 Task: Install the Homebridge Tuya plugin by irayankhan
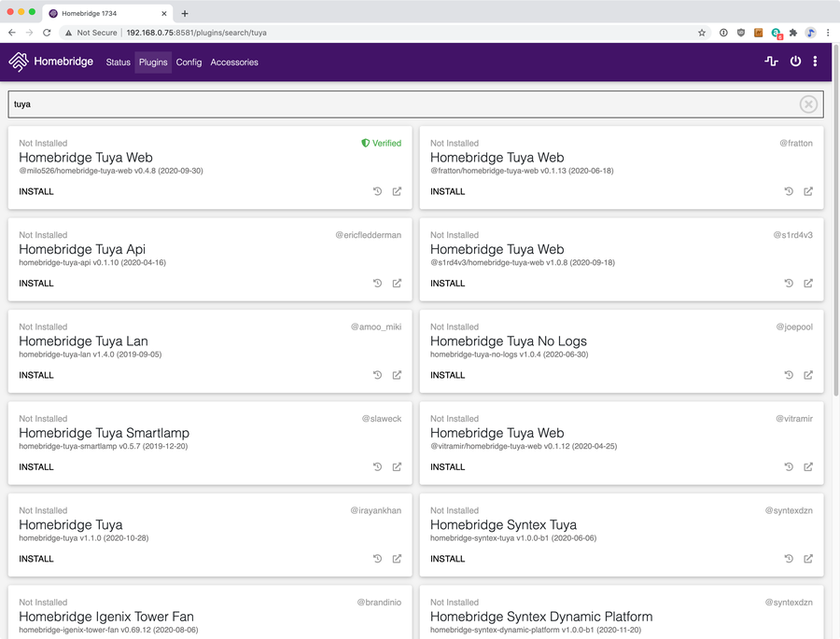coord(36,559)
